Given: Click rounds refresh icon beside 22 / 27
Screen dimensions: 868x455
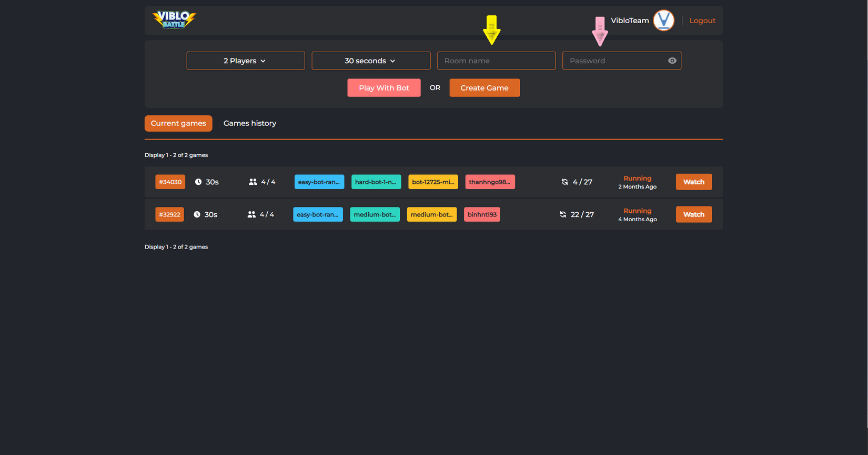Looking at the screenshot, I should (x=563, y=214).
